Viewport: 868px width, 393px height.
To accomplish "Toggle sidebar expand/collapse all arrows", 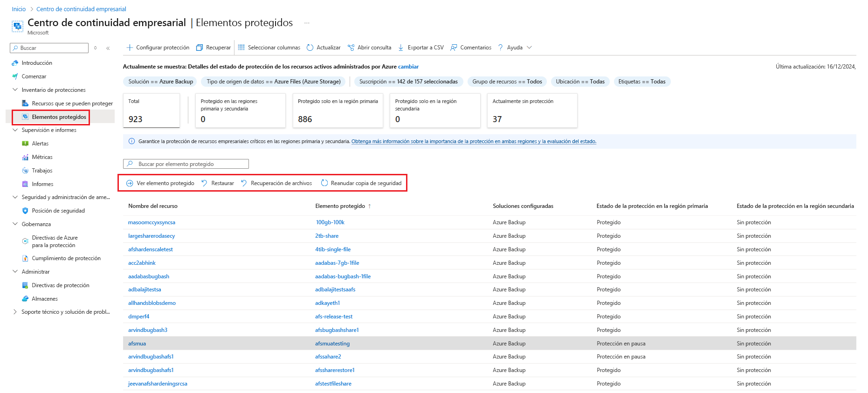I will tap(96, 48).
